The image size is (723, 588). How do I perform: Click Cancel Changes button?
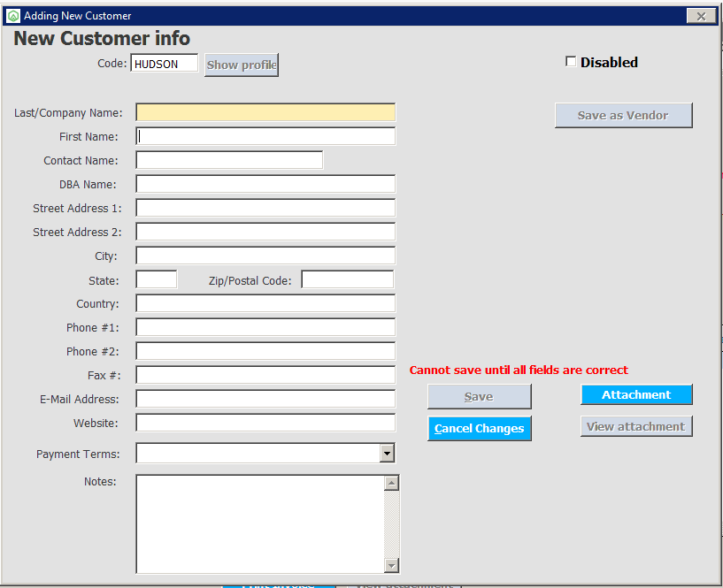(479, 429)
